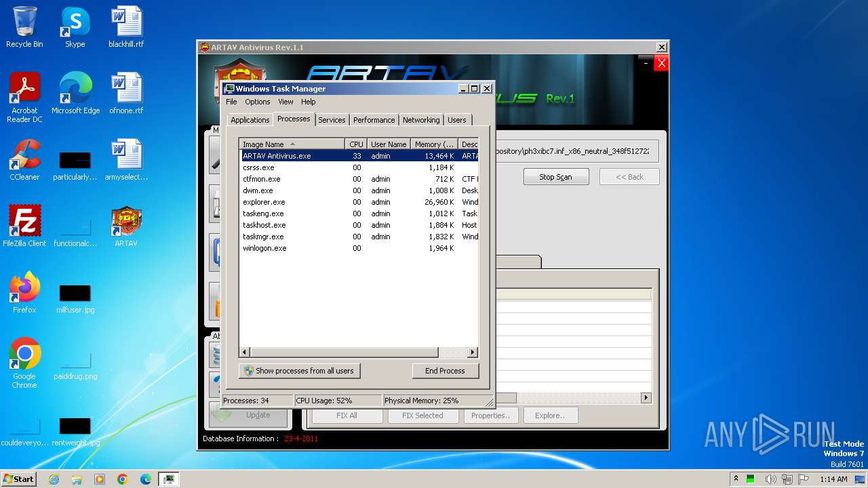Open Acrobat Reader DC shortcut

[x=24, y=98]
